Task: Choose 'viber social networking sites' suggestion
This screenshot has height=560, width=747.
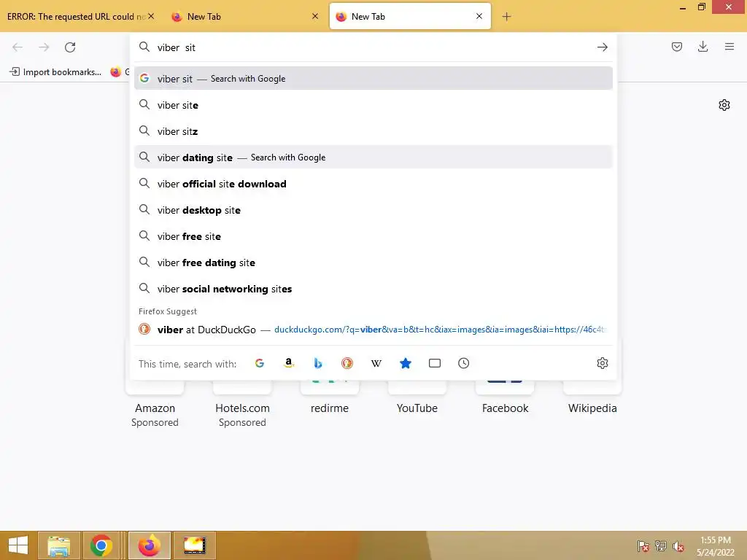Action: pyautogui.click(x=373, y=289)
